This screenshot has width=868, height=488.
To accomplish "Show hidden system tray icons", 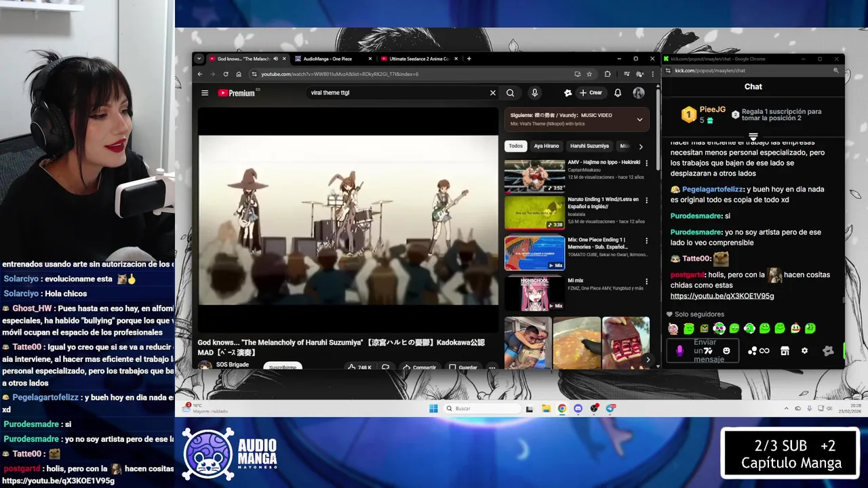I will pyautogui.click(x=787, y=409).
